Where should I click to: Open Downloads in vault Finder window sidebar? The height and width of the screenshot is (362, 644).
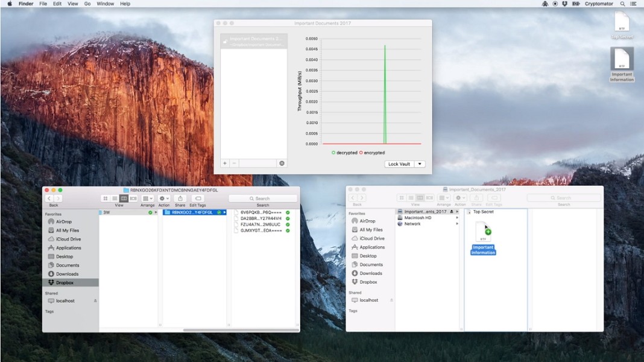click(x=370, y=273)
